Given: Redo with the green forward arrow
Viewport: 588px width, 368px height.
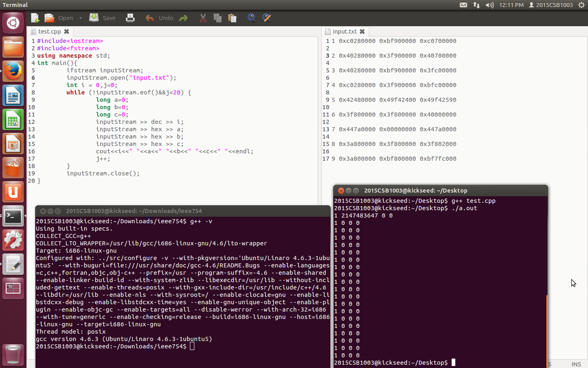Looking at the screenshot, I should click(183, 18).
